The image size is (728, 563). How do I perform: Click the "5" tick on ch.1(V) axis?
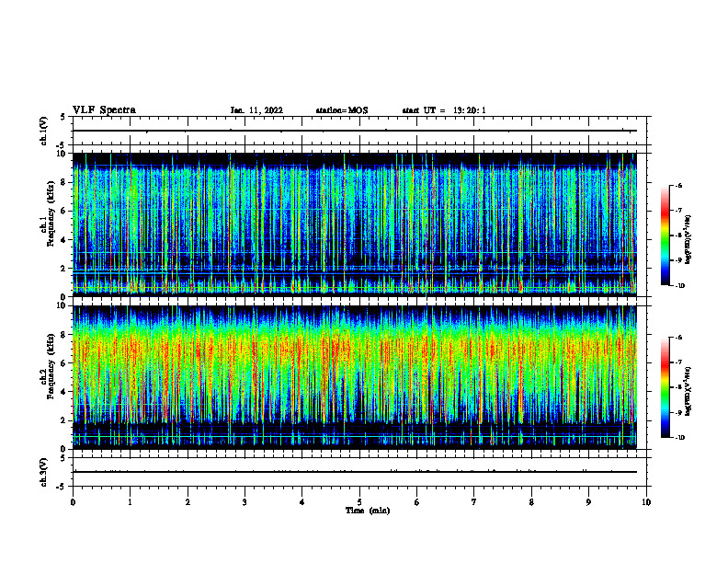(x=63, y=117)
